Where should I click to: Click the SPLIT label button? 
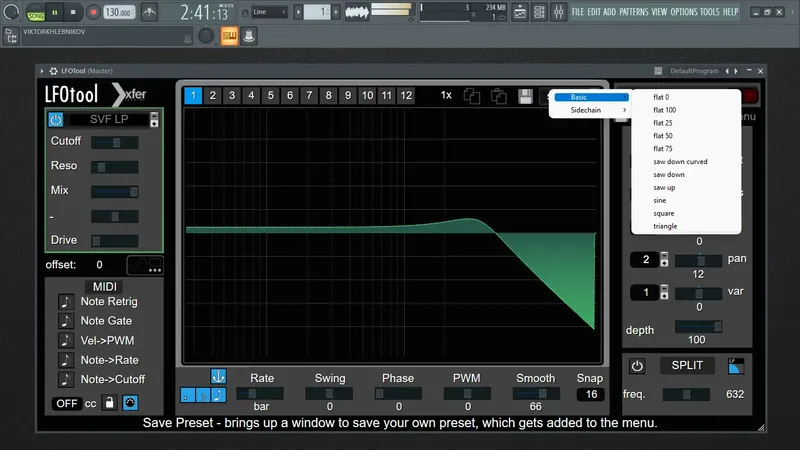point(687,365)
